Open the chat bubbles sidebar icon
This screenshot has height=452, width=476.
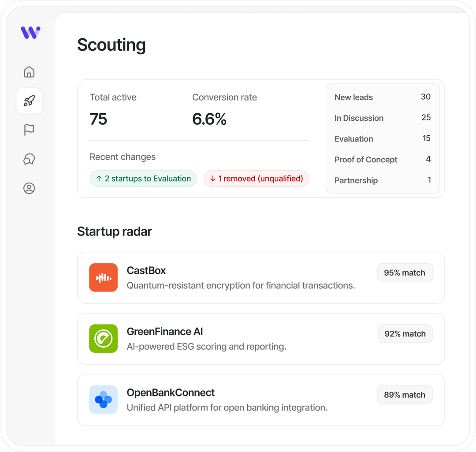coord(29,159)
